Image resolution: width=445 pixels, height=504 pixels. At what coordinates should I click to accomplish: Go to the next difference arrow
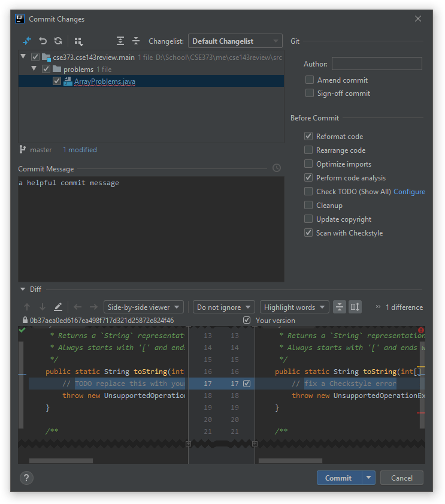pos(43,307)
